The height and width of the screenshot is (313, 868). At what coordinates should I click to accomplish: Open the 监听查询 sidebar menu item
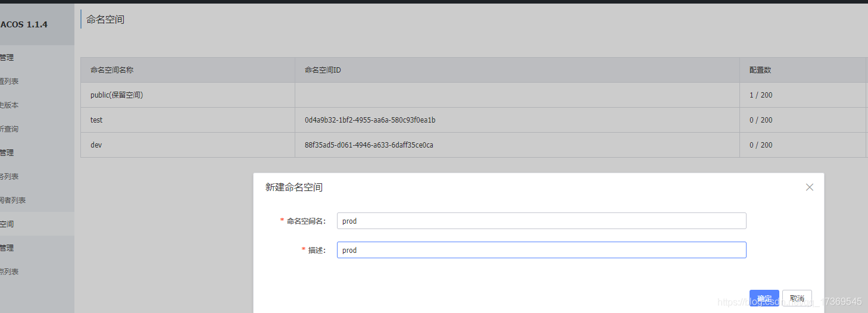[x=37, y=129]
